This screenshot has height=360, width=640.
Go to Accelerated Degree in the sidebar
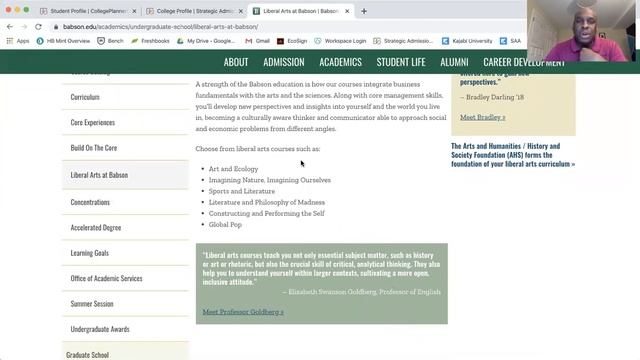click(96, 227)
